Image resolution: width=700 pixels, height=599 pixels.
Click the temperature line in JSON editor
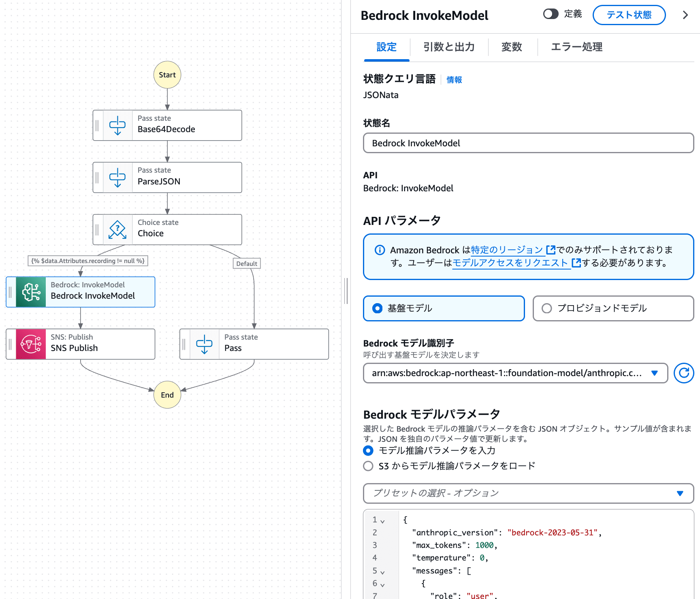pos(450,558)
